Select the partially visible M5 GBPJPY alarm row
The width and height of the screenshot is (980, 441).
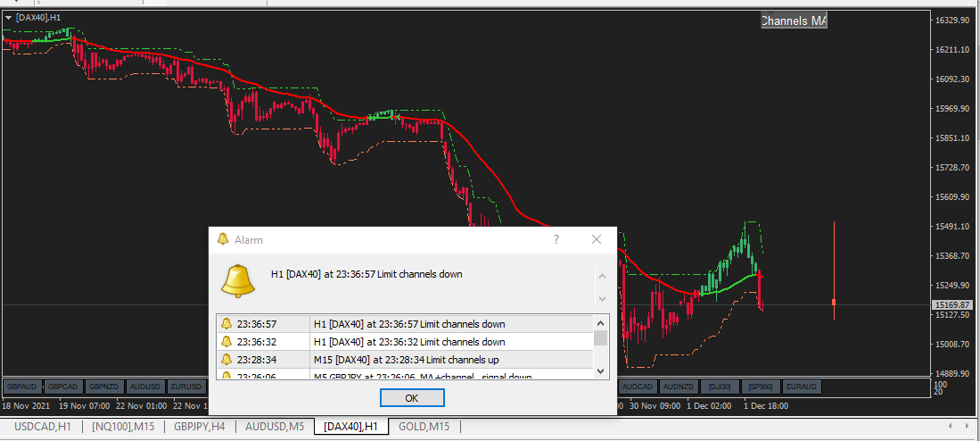point(405,374)
